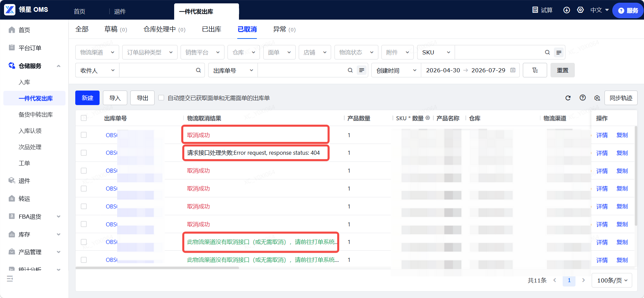Click the FBA退货 sidebar icon

tap(12, 216)
